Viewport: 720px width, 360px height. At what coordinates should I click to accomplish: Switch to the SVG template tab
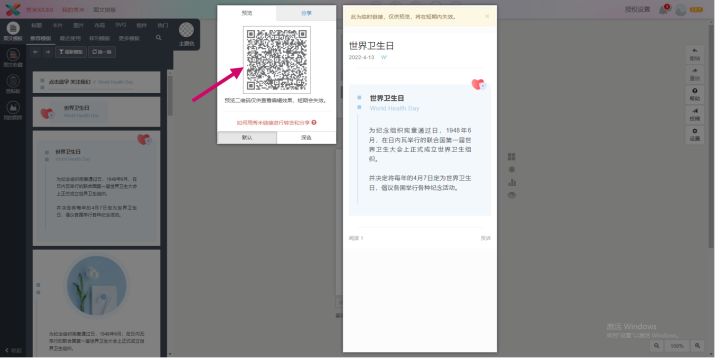[121, 25]
